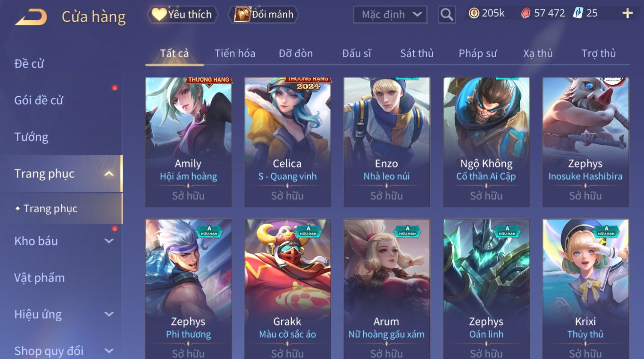Select the Tiến hóa tab
Screen dimensions: 644x359
pyautogui.click(x=235, y=53)
